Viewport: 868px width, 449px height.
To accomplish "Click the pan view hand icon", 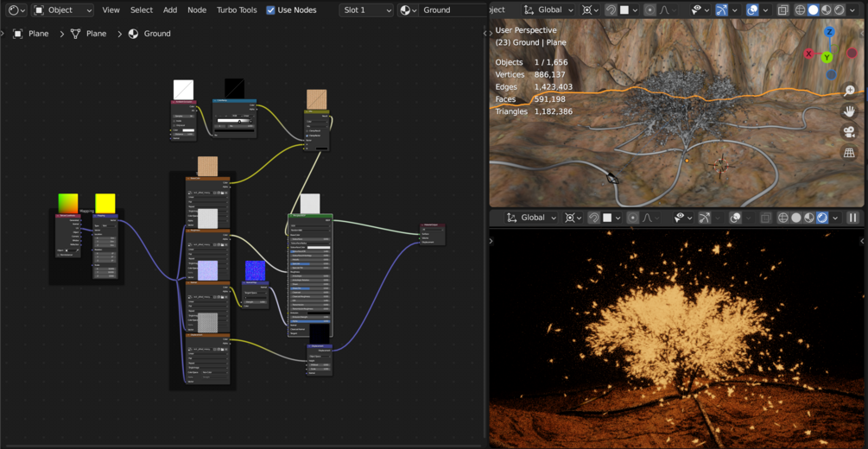I will tap(849, 111).
